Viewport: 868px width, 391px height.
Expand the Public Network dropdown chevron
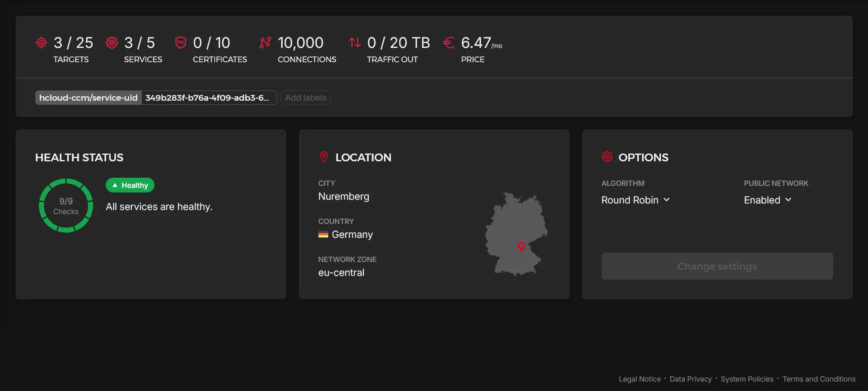(788, 200)
